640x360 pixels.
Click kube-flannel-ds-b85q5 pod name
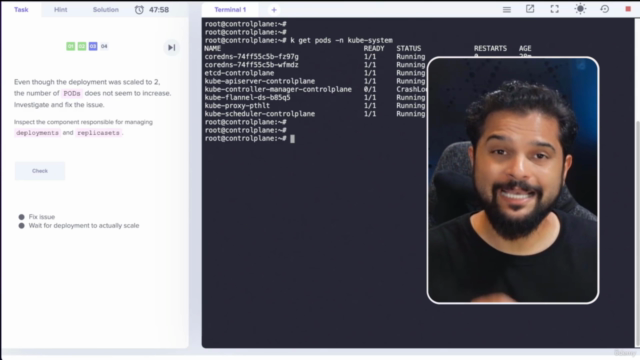(x=247, y=98)
